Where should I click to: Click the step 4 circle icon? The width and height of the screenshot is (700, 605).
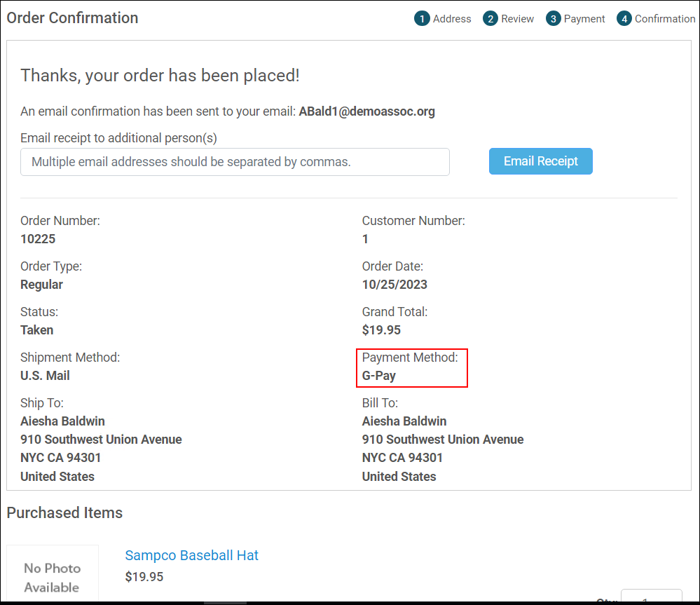point(624,19)
